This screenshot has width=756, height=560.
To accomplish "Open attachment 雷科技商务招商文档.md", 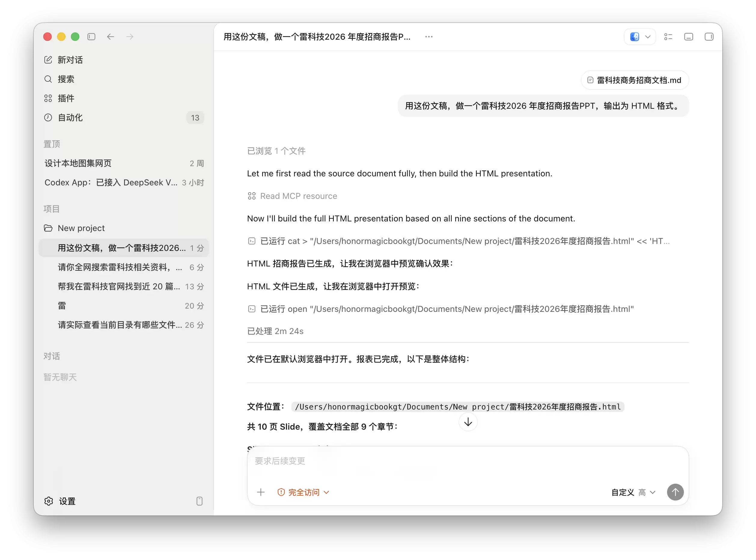I will coord(635,80).
